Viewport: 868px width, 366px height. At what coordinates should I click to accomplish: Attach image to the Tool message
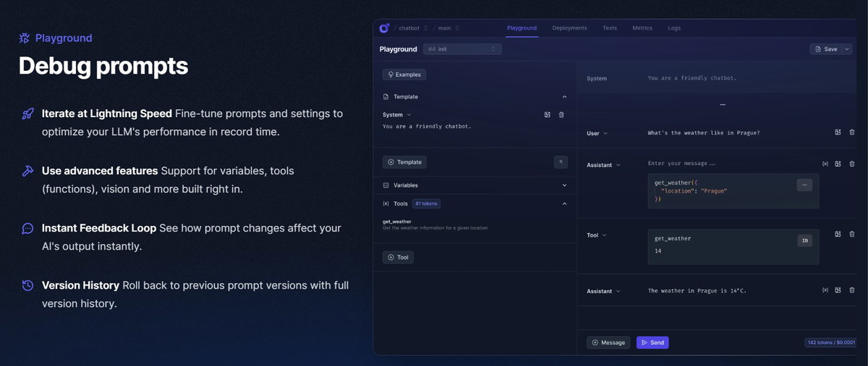838,234
